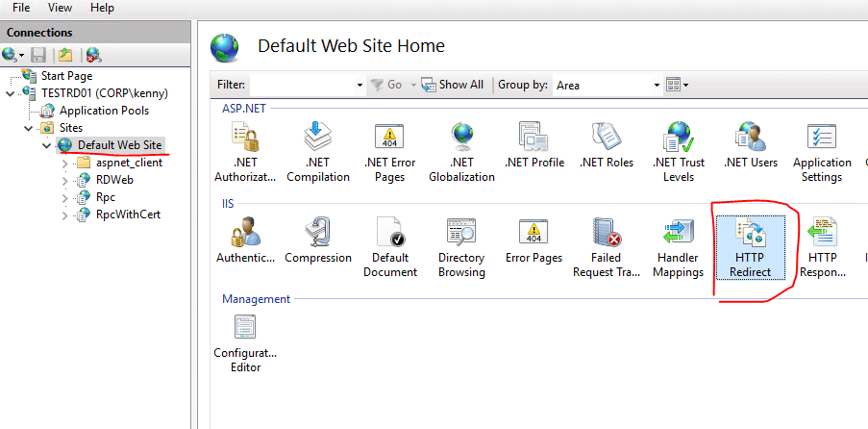The width and height of the screenshot is (868, 429).
Task: Open .NET Trust Levels icon
Action: (x=679, y=152)
